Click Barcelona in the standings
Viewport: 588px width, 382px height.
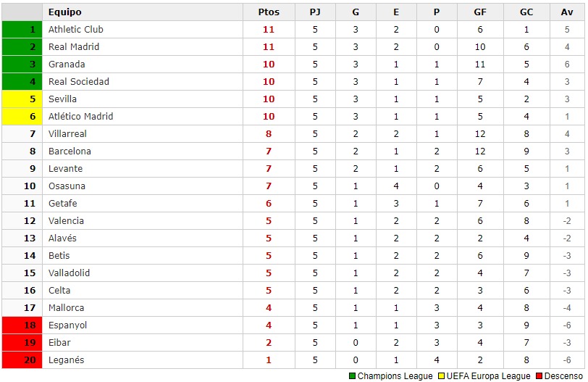pyautogui.click(x=70, y=151)
